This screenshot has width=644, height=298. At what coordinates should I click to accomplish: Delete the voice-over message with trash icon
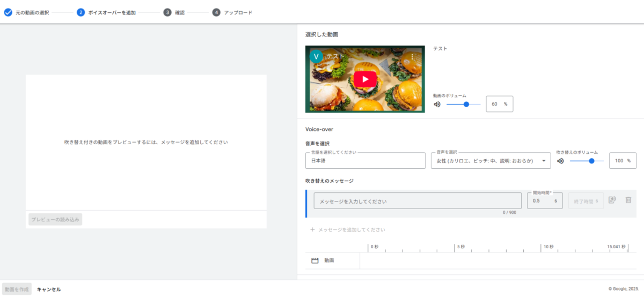tap(628, 200)
